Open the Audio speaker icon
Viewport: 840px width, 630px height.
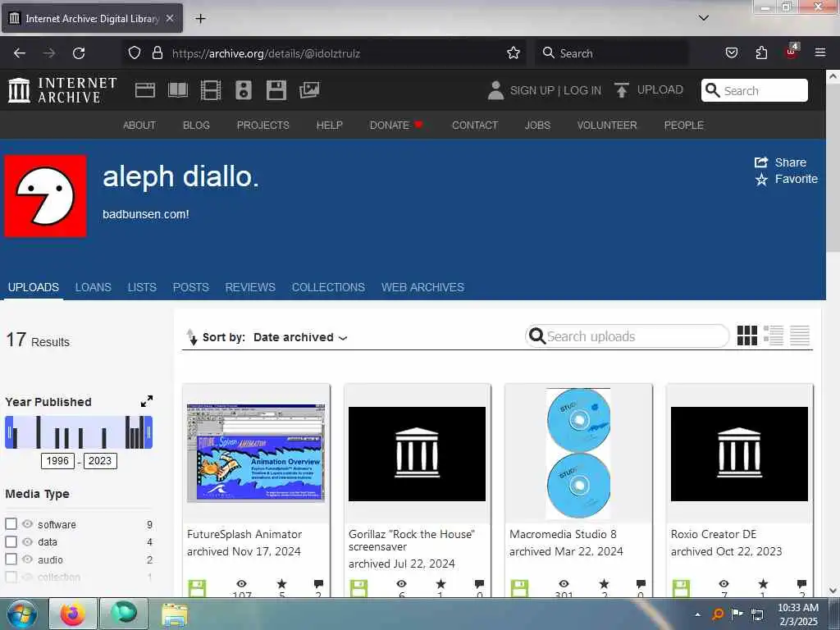[243, 90]
